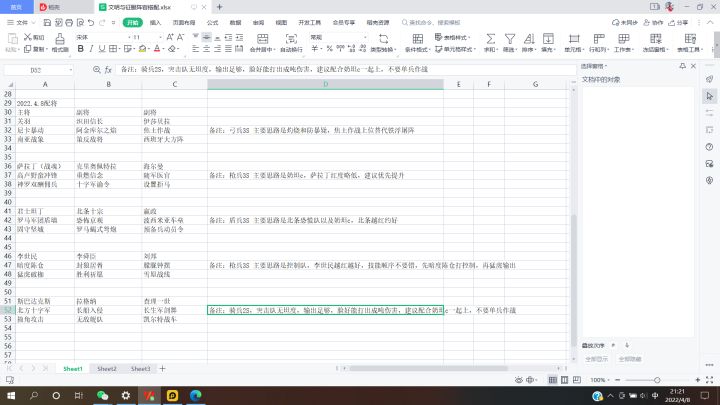Click Show All button in selection pane
This screenshot has width=720, height=405.
(596, 359)
